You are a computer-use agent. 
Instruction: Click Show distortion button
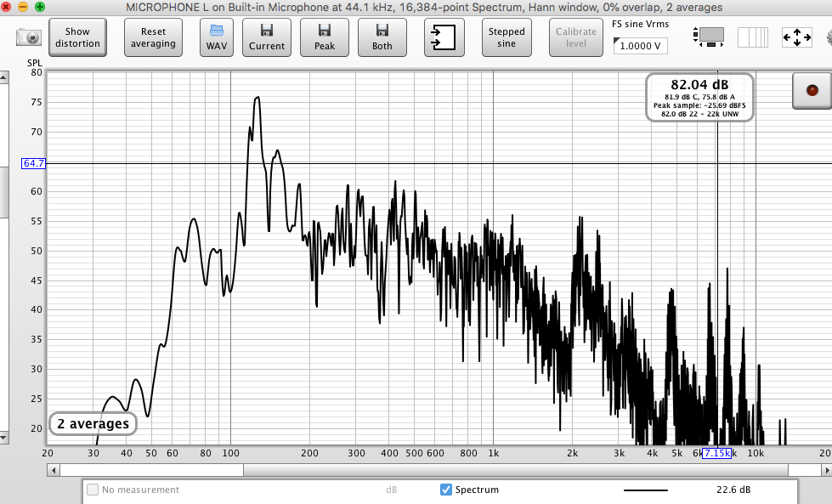(77, 37)
